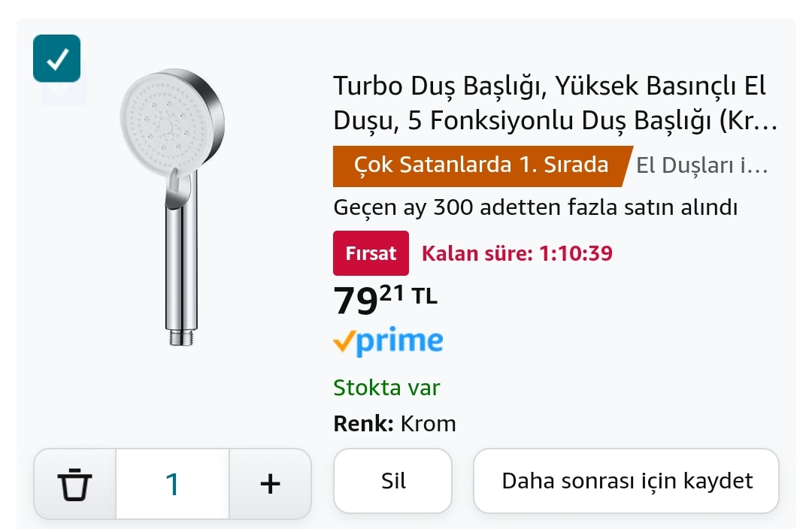Increase quantity with the plus icon
812x529 pixels.
pos(270,483)
